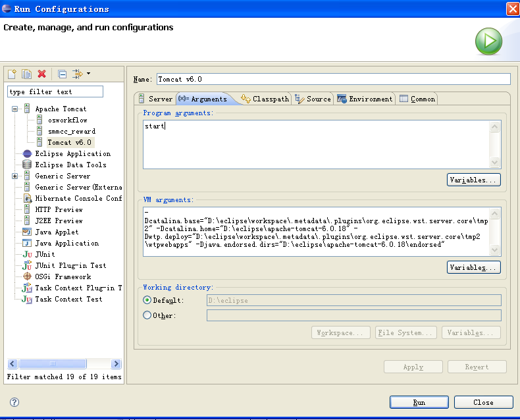Click inside the Program arguments text area
Image resolution: width=520 pixels, height=420 pixels.
click(317, 144)
